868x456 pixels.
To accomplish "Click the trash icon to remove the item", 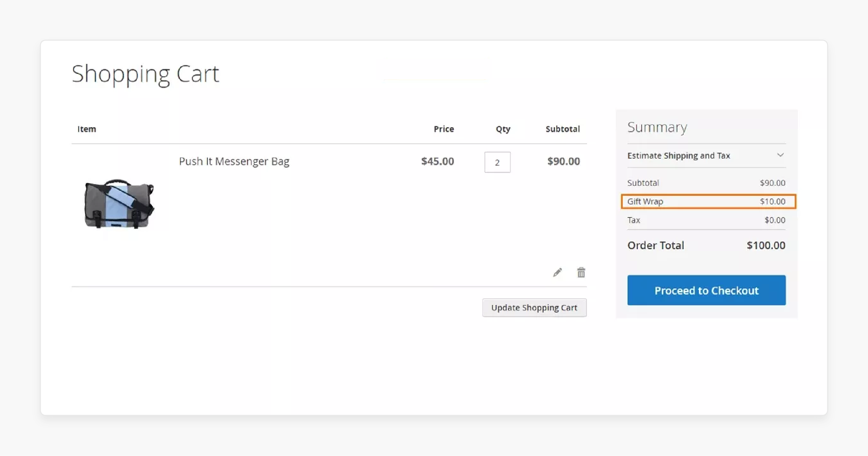I will (581, 272).
